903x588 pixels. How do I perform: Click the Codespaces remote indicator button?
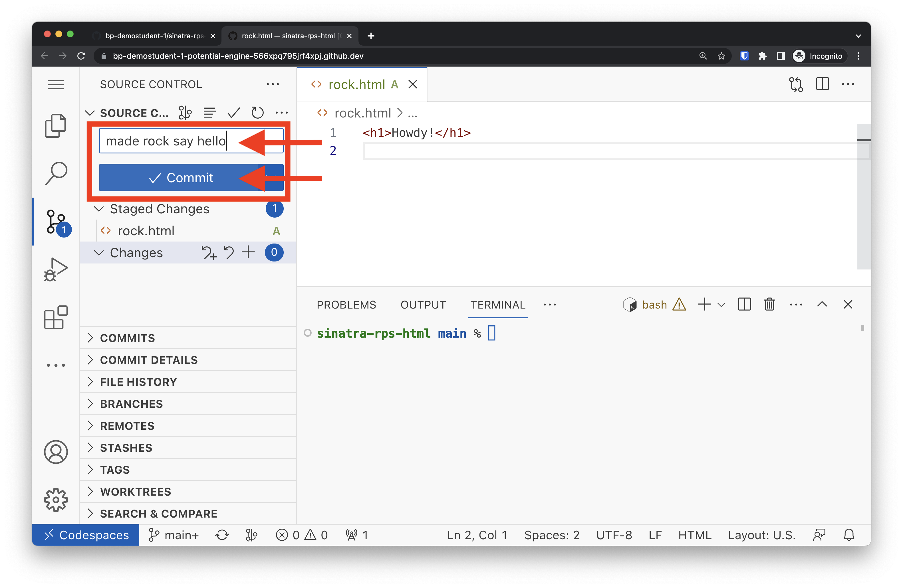[86, 535]
